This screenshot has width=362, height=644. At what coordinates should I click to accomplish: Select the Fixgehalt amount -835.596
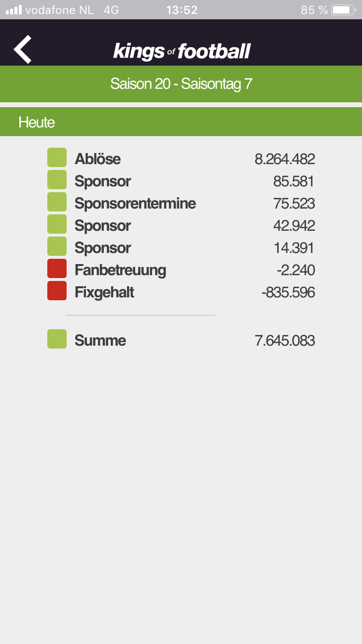288,292
